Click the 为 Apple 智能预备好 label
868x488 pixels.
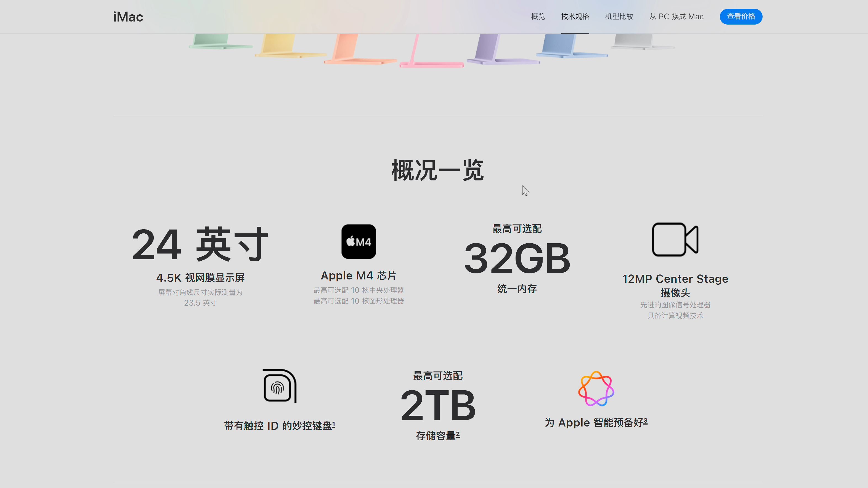(596, 422)
